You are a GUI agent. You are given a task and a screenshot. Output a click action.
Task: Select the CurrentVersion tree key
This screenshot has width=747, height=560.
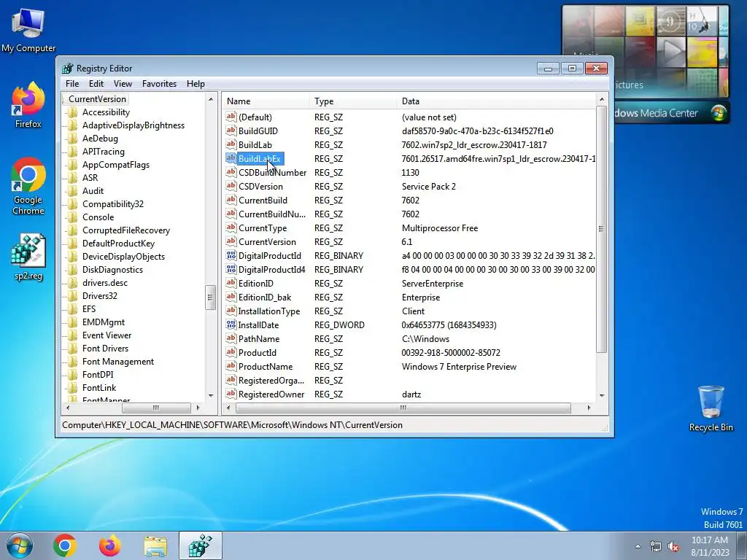pyautogui.click(x=97, y=99)
